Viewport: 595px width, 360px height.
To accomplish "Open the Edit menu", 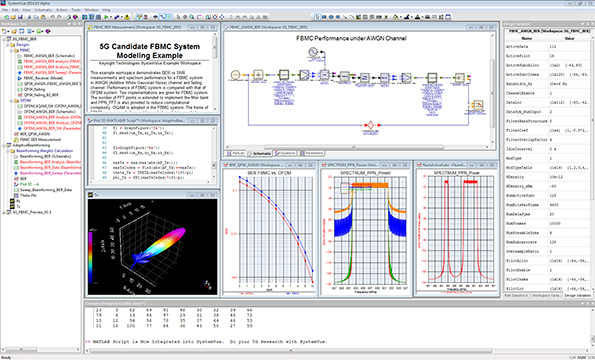I will [x=15, y=10].
